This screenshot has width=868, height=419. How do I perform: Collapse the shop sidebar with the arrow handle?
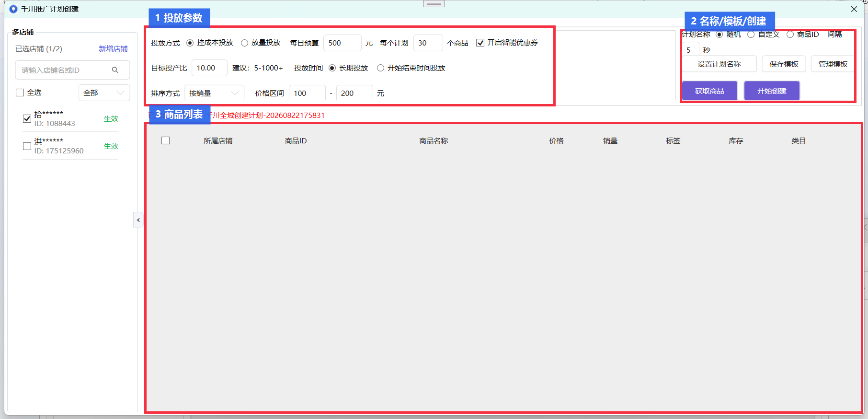tap(138, 220)
